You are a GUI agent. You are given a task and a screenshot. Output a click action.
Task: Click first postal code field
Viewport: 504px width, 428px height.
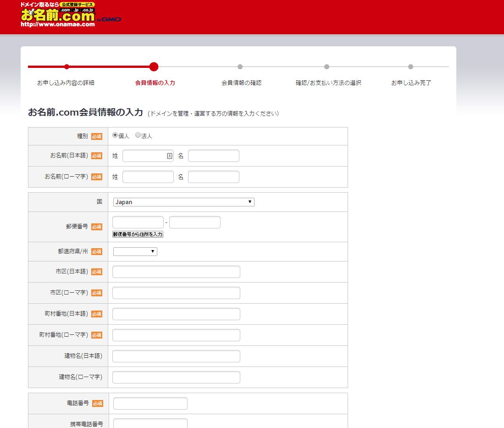tap(138, 222)
